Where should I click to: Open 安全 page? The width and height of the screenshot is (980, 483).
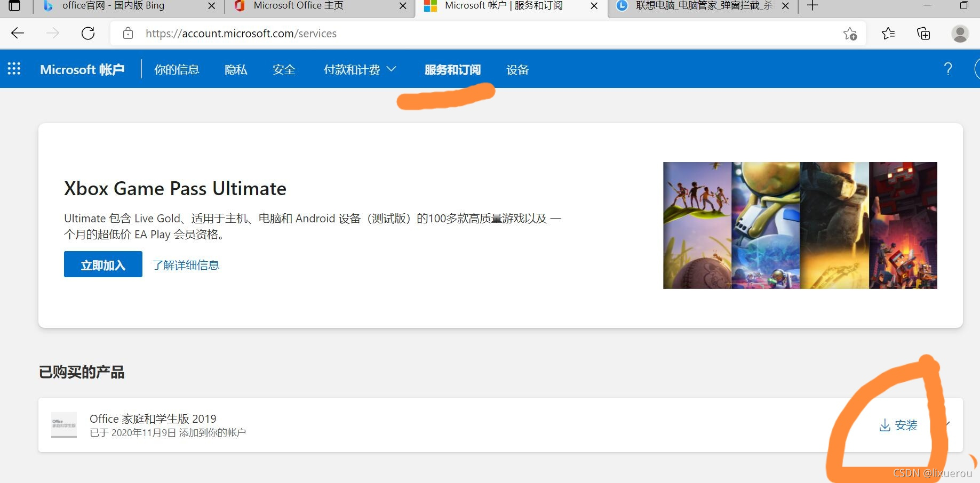click(x=284, y=69)
